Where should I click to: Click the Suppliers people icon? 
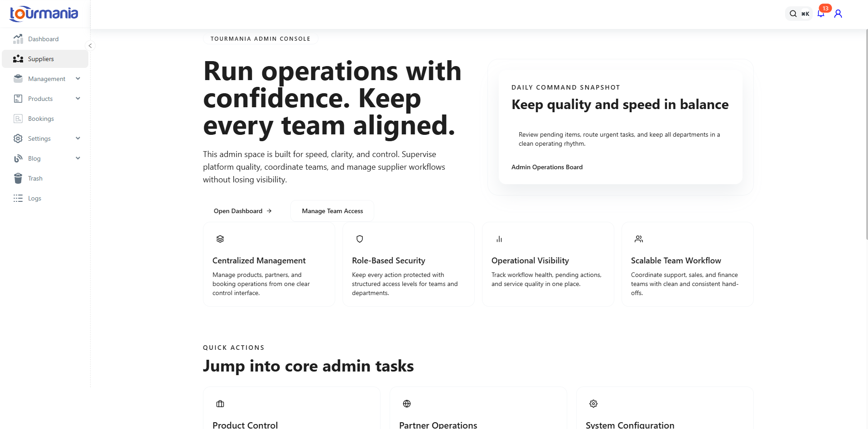click(x=18, y=59)
